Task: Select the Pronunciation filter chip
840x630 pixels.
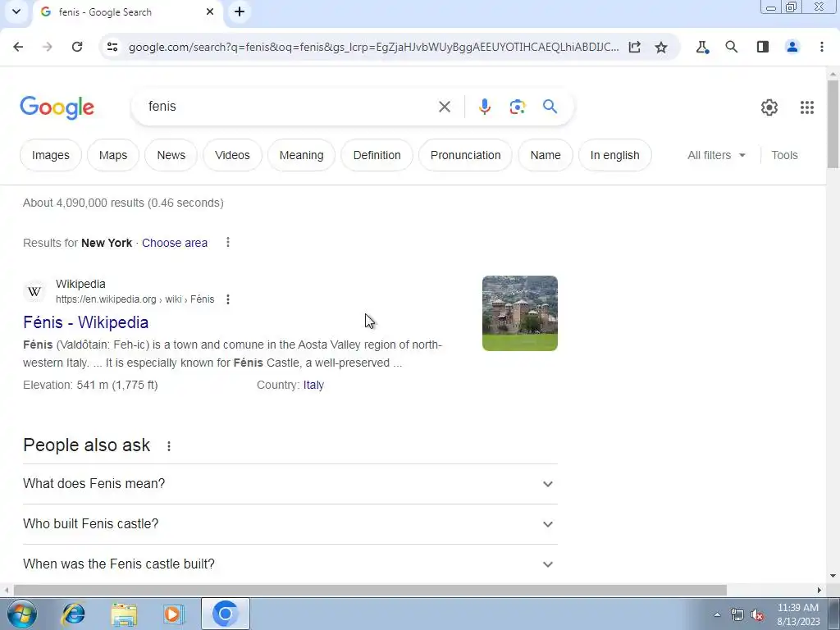Action: point(466,155)
